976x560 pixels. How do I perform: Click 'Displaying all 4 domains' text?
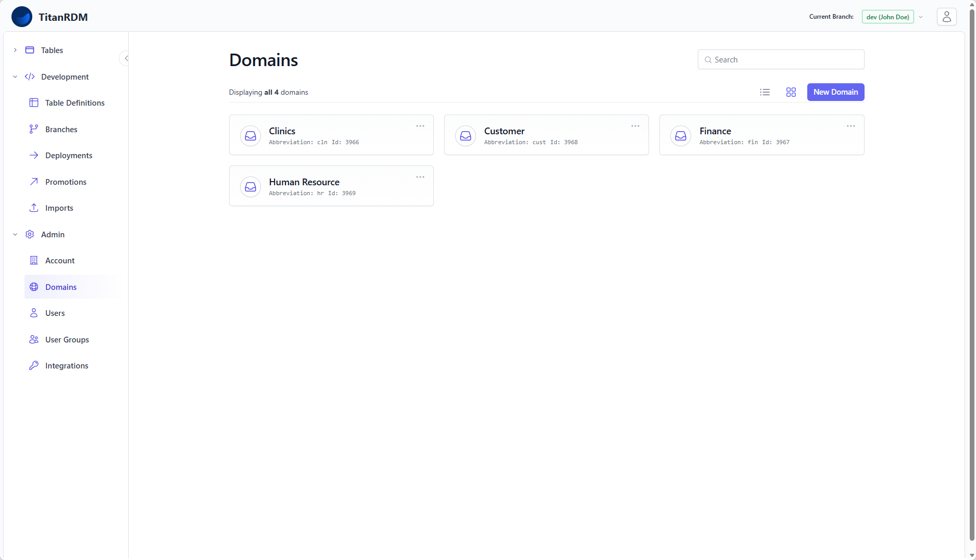[x=268, y=92]
